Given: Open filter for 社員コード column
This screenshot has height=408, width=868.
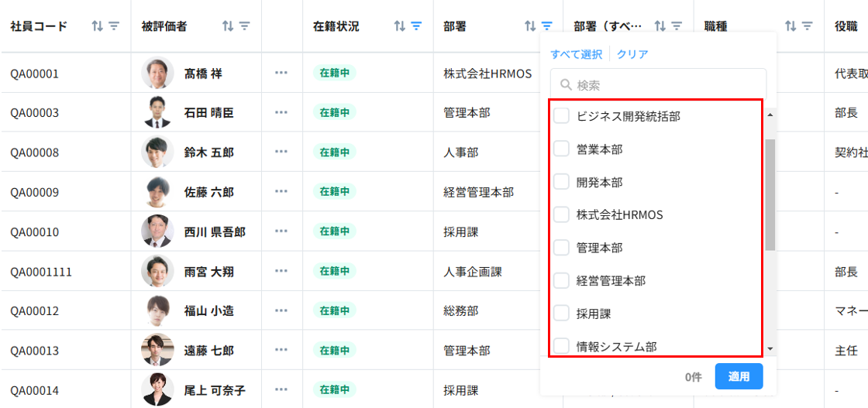Looking at the screenshot, I should [x=114, y=26].
